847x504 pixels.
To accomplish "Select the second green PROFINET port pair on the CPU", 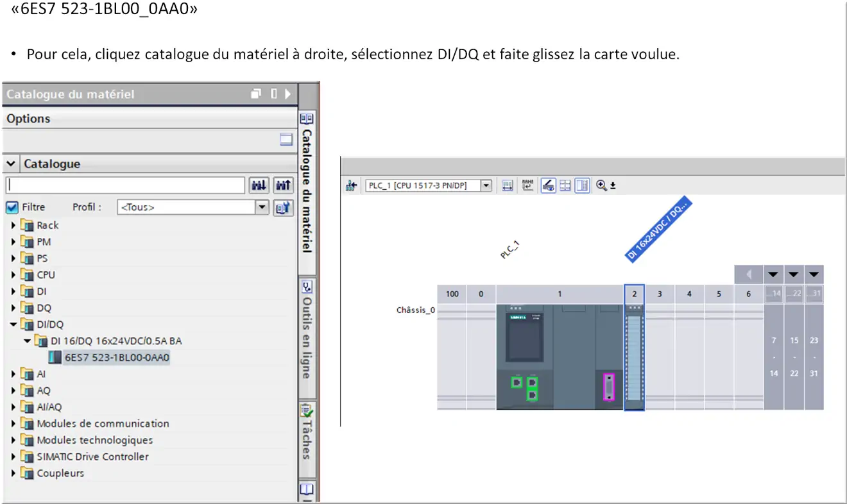I will 532,389.
